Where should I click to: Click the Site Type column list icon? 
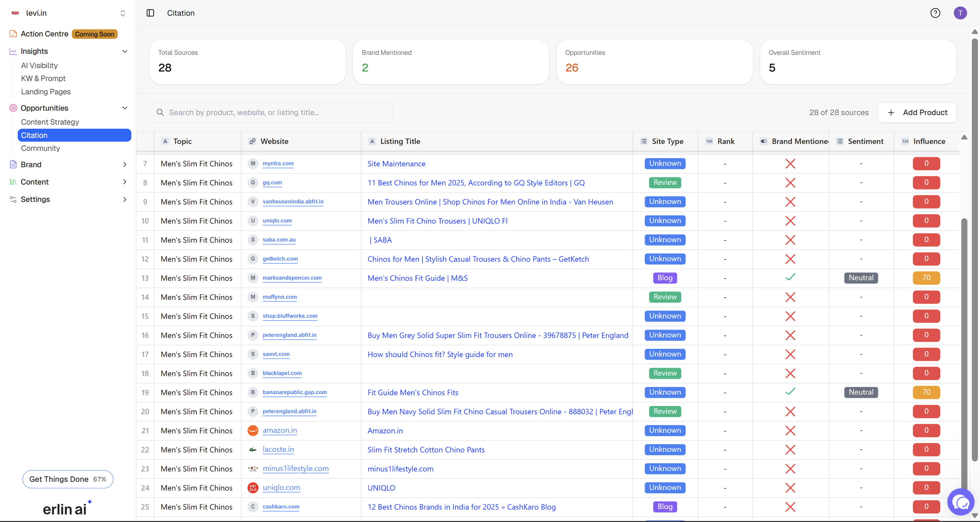[644, 141]
